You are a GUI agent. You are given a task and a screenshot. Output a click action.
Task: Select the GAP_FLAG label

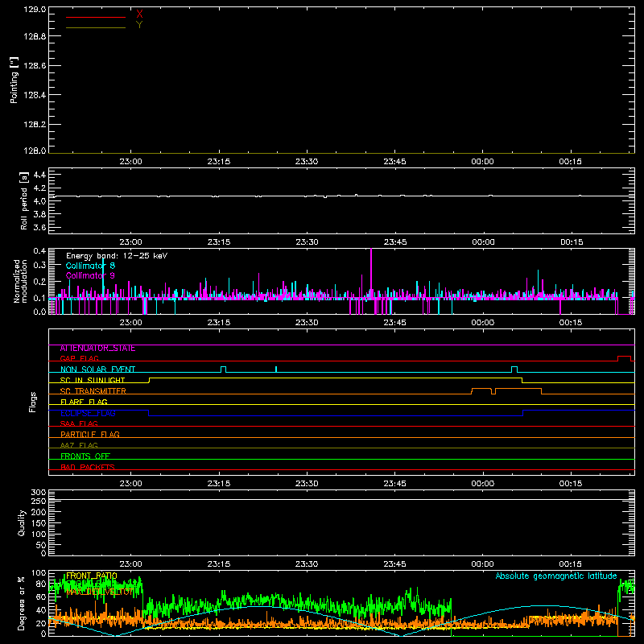[79, 358]
